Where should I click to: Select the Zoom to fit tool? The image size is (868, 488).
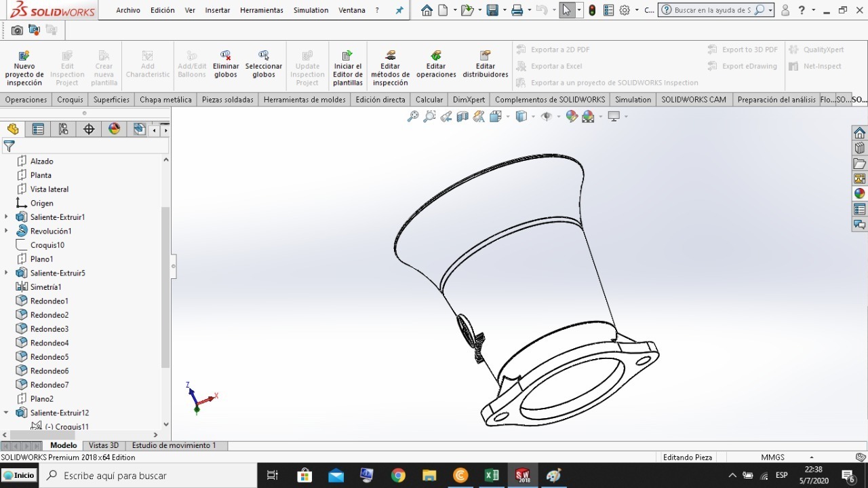[413, 116]
